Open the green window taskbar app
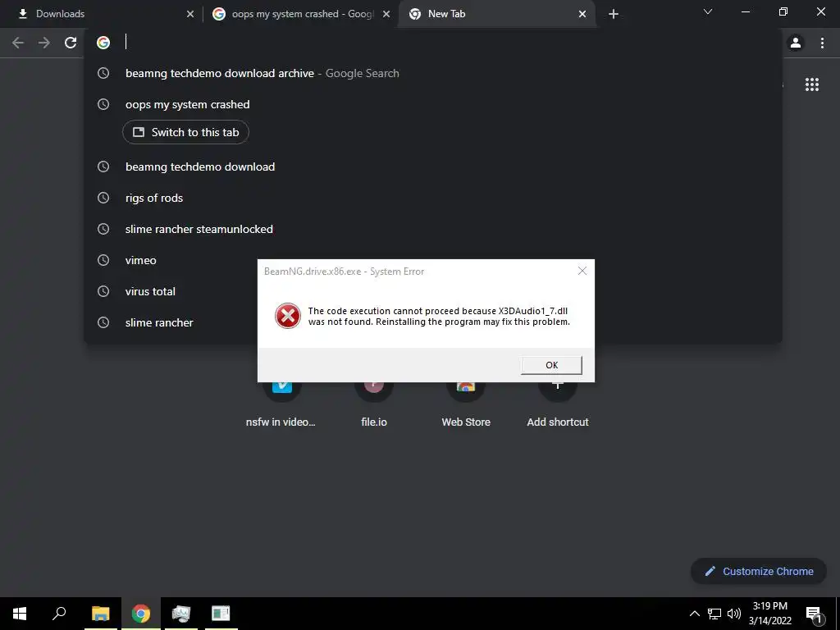Image resolution: width=840 pixels, height=630 pixels. (x=221, y=614)
